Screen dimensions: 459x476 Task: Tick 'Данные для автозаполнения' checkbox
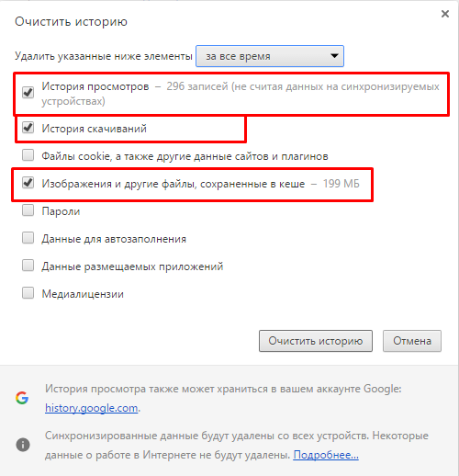pyautogui.click(x=28, y=238)
